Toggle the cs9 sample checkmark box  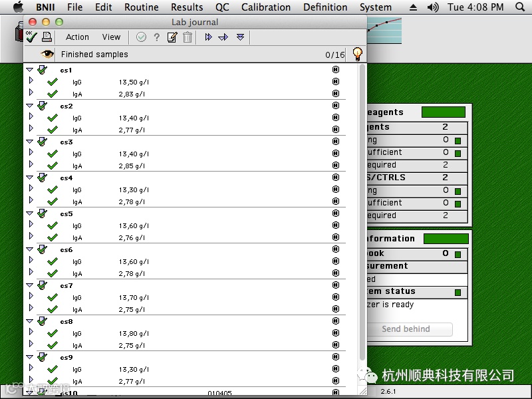pyautogui.click(x=42, y=357)
